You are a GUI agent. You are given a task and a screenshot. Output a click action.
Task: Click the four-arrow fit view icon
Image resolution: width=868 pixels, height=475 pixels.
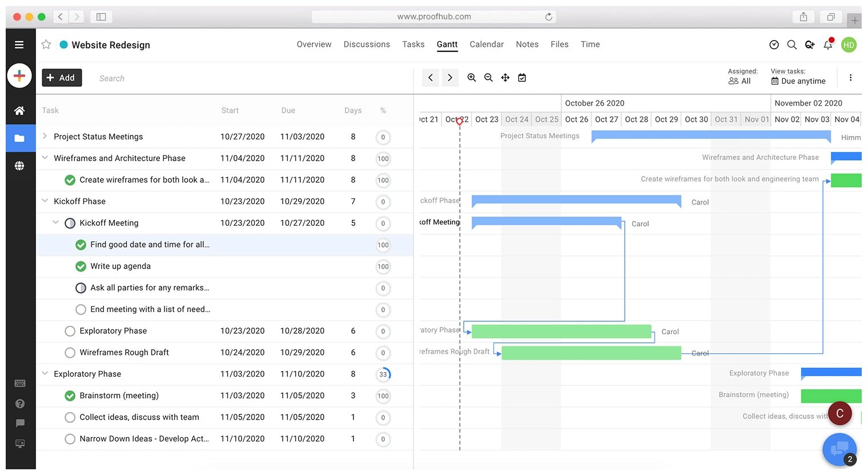click(x=505, y=78)
